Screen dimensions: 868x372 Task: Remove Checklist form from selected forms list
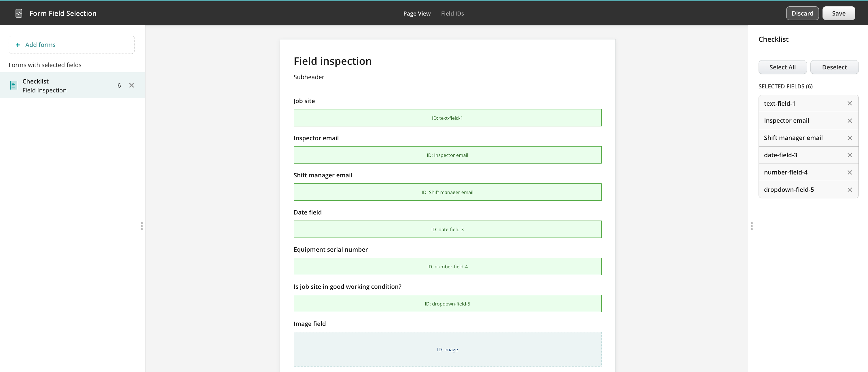pos(131,85)
